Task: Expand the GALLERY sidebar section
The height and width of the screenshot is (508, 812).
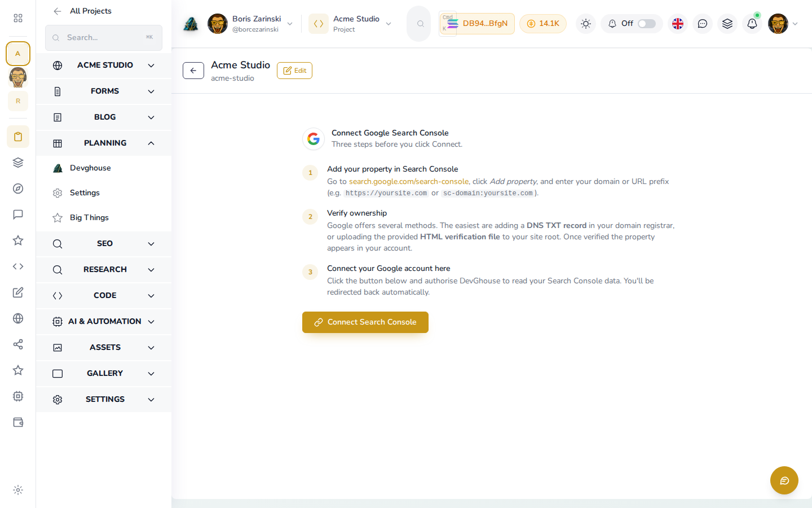Action: point(104,374)
